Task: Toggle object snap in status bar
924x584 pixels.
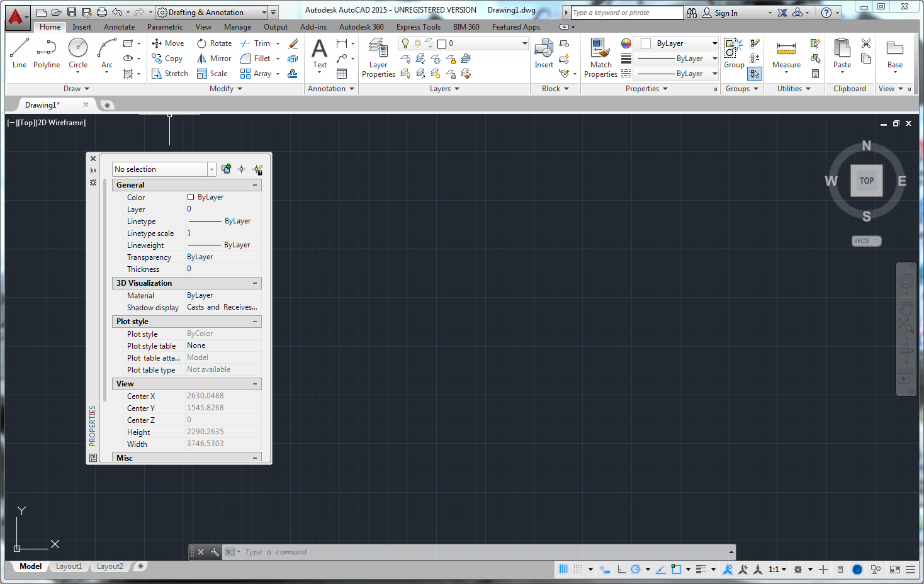Action: pyautogui.click(x=676, y=569)
